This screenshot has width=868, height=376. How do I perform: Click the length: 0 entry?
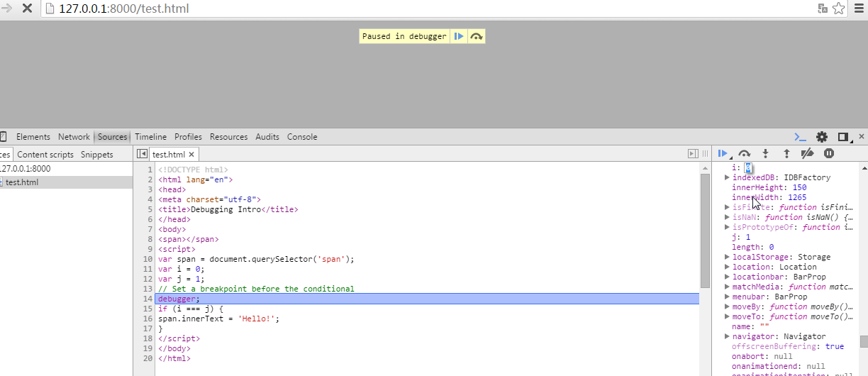pyautogui.click(x=752, y=247)
